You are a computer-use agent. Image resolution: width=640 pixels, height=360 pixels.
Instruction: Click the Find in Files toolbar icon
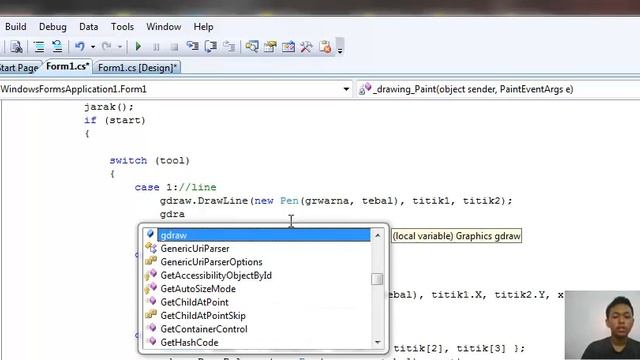[16, 47]
